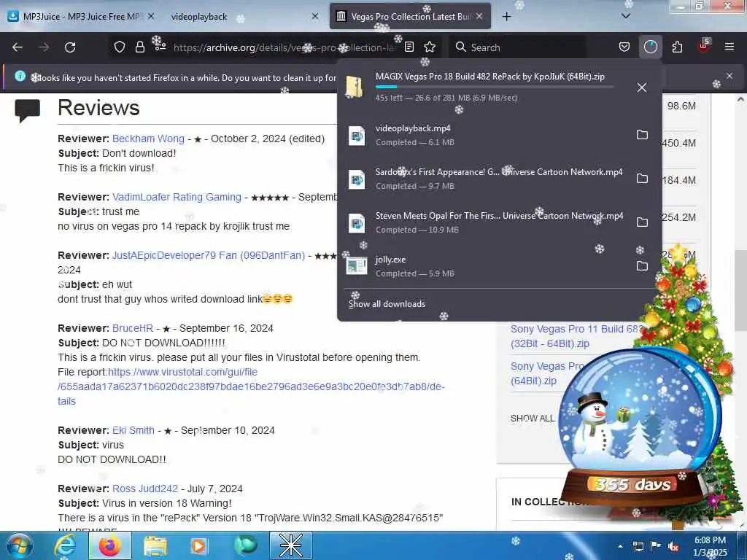
Task: Click the 355 days snow globe widget
Action: tap(638, 429)
